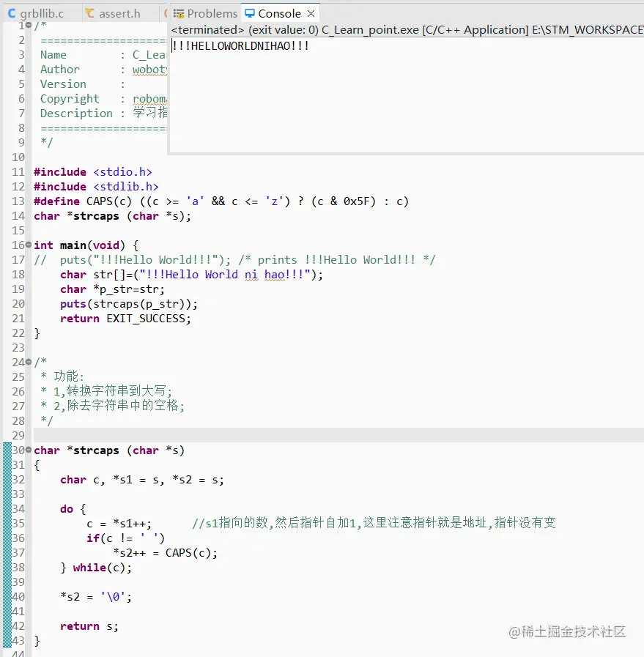Click the C file icon on grbllib.c tab
Viewport: 644px width, 657px height.
click(x=12, y=13)
